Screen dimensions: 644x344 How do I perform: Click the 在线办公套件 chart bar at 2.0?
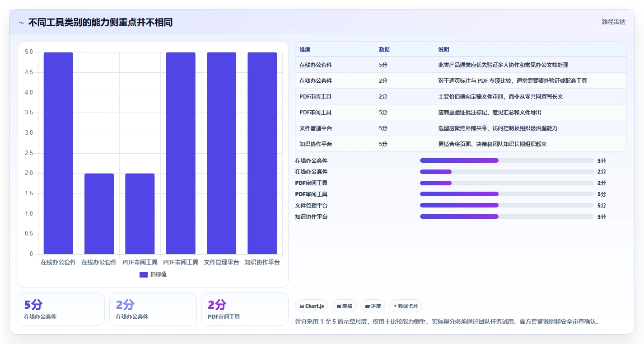99,213
